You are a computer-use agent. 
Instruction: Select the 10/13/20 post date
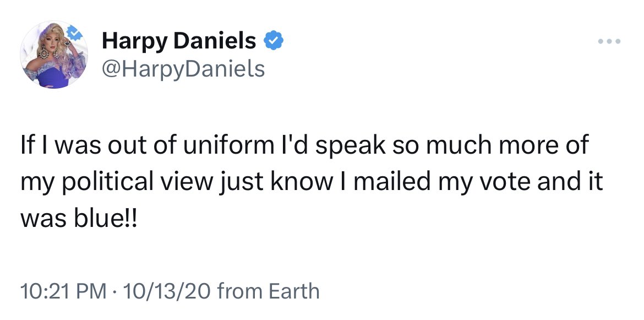tap(167, 290)
